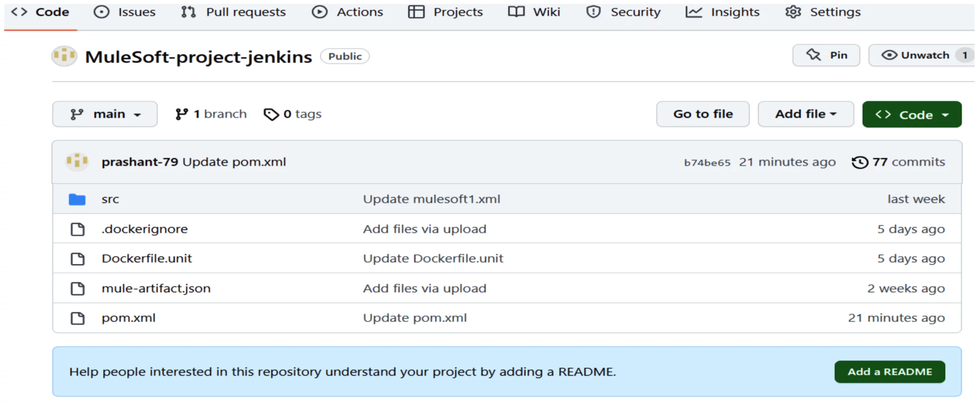Click the watchers count badge

tap(965, 56)
